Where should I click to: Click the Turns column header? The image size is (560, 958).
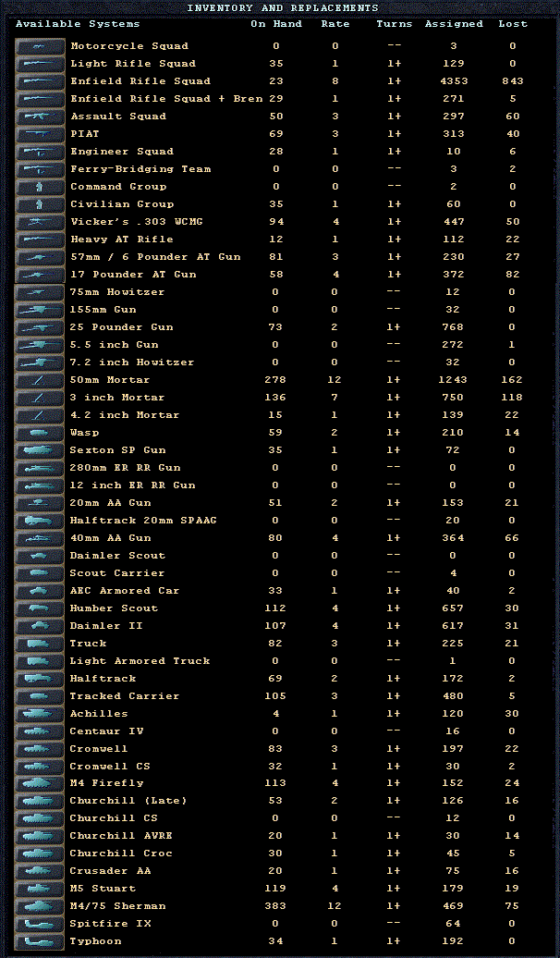[x=394, y=24]
